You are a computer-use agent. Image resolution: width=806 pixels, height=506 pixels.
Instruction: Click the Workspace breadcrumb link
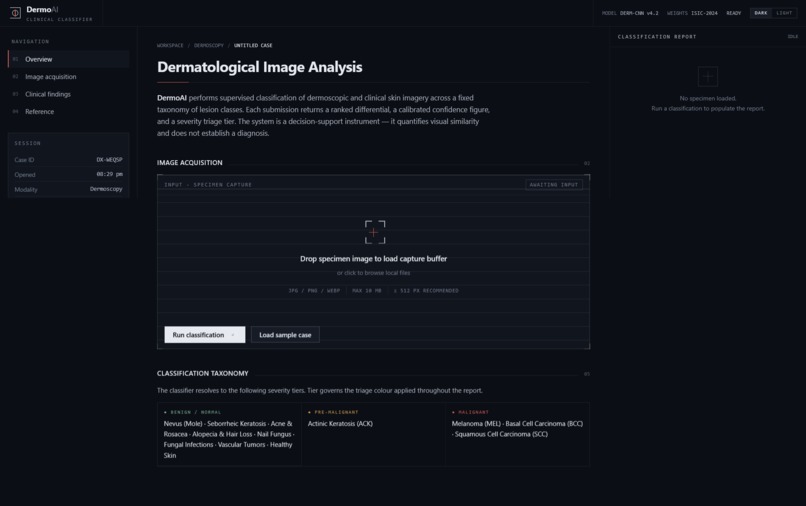click(170, 45)
